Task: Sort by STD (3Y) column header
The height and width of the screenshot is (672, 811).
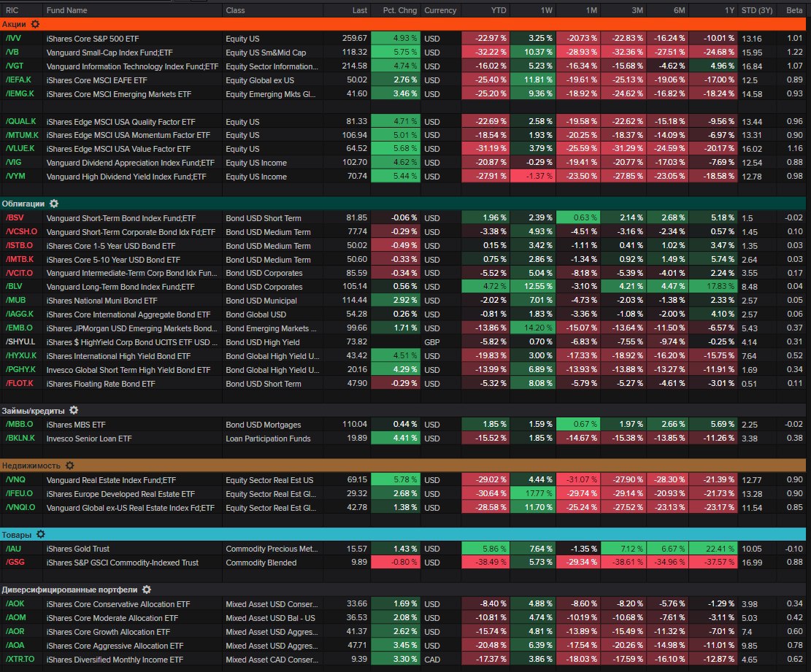Action: click(757, 10)
